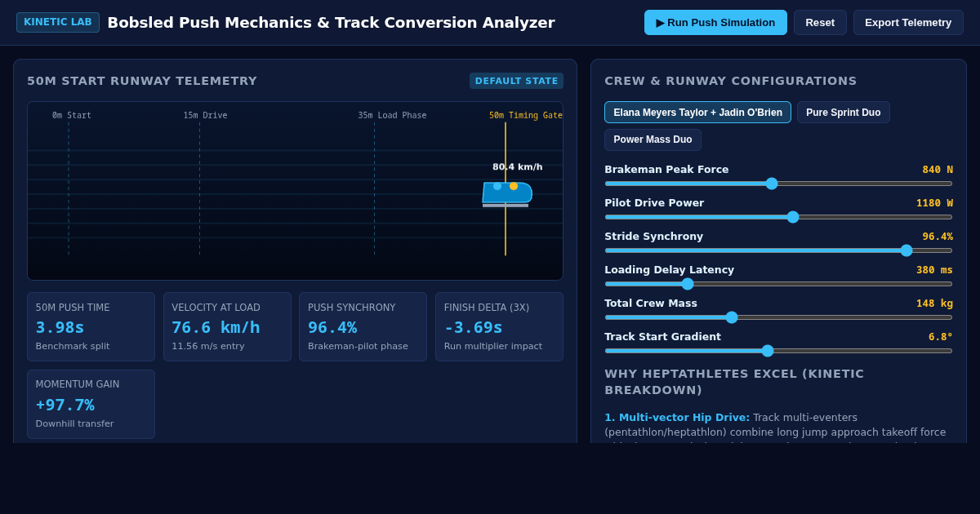
Task: Change the Loading Delay Latency slider
Action: [x=778, y=284]
